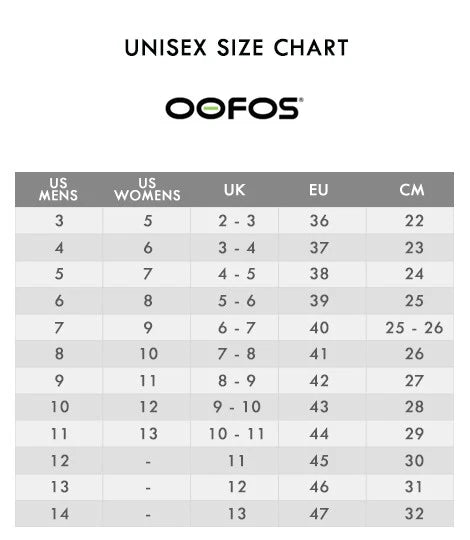470x540 pixels.
Task: Select EU size 42 cell
Action: 322,381
